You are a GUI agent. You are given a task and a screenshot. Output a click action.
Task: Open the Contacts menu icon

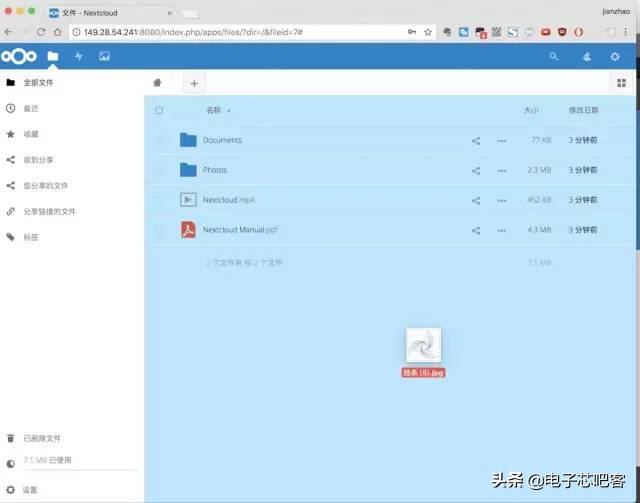587,57
